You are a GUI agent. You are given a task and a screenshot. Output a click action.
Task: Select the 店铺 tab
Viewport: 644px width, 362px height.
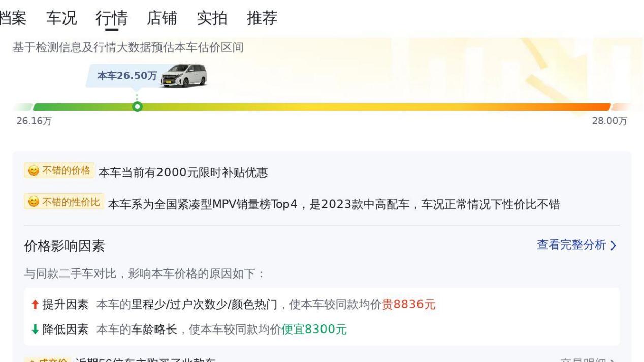(x=162, y=18)
